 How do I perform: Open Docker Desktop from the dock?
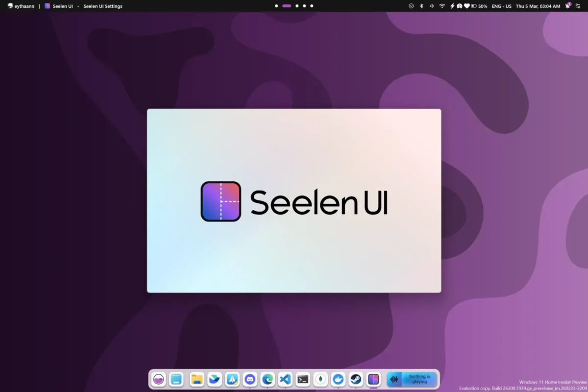[x=338, y=379]
